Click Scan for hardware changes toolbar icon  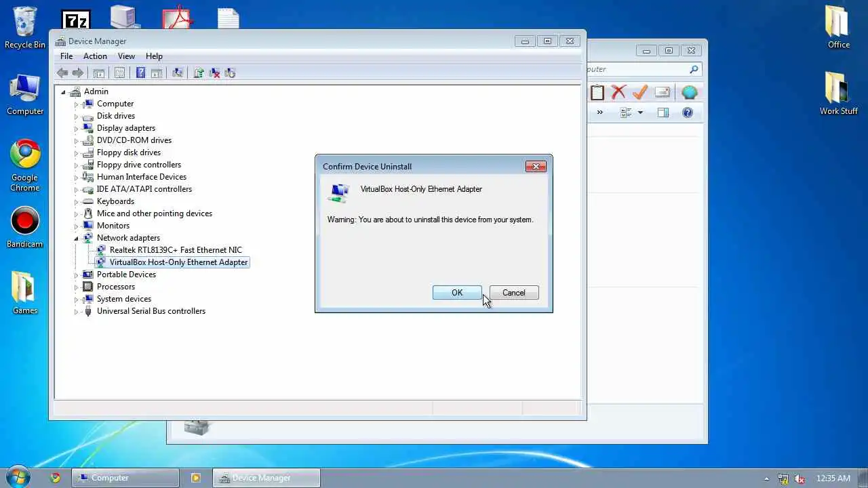pyautogui.click(x=178, y=73)
